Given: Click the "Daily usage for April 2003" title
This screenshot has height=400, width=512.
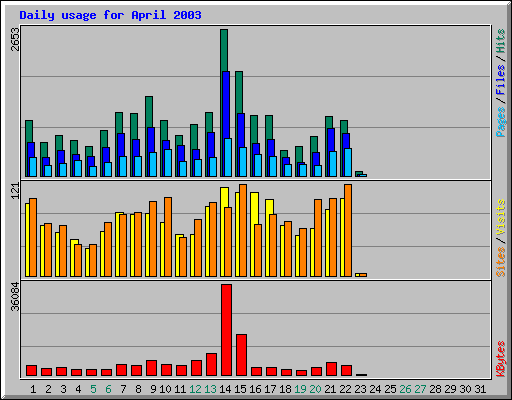Looking at the screenshot, I should 110,15.
